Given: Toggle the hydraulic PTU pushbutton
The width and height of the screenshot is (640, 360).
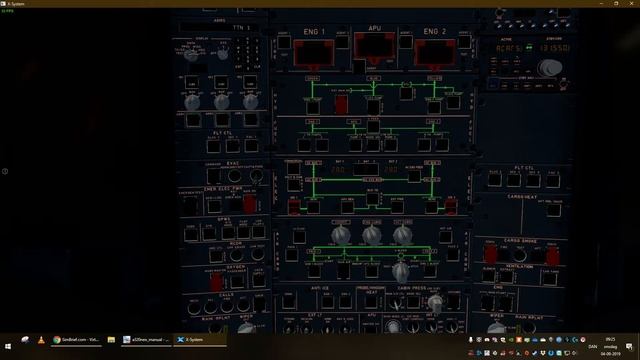Looking at the screenshot, I should coord(406,93).
